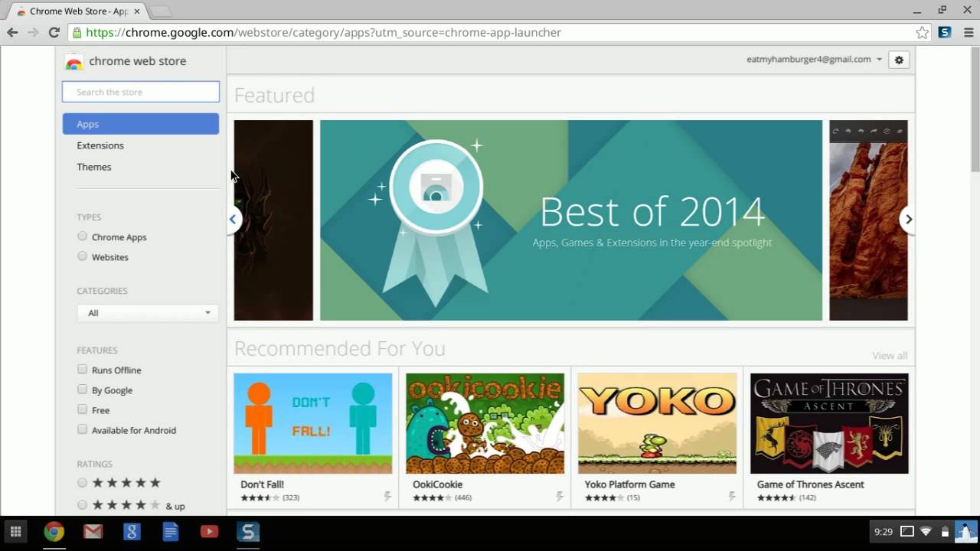
Task: Expand the Categories All dropdown
Action: click(148, 313)
